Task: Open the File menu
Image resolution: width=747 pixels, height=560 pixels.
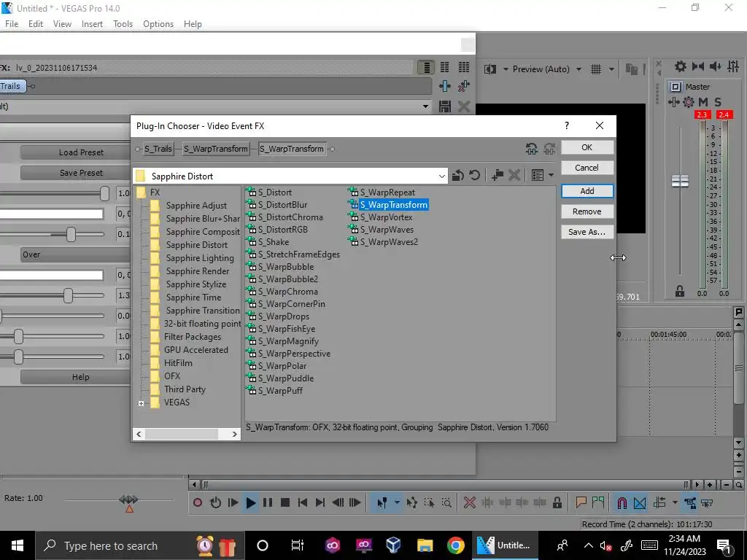Action: tap(12, 24)
